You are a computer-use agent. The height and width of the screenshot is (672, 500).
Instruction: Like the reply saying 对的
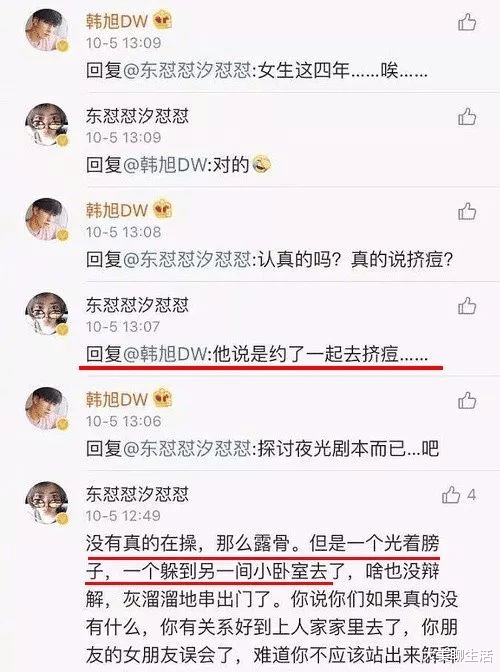[467, 116]
